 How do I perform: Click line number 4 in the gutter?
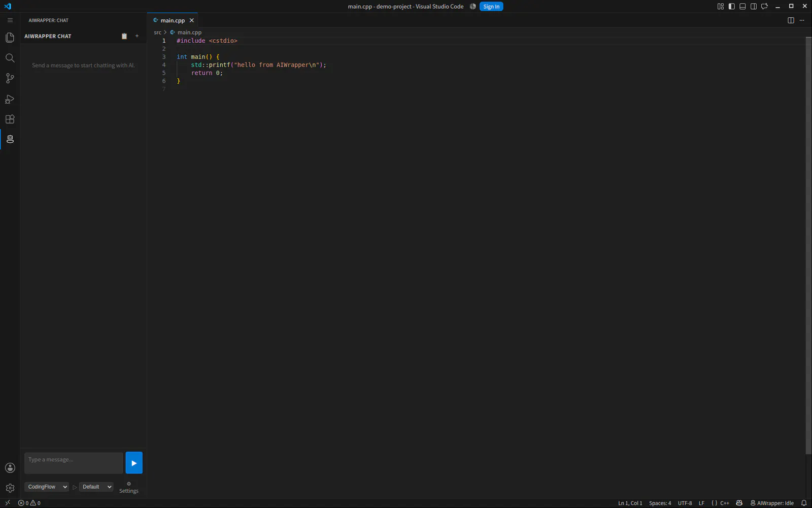pos(164,65)
